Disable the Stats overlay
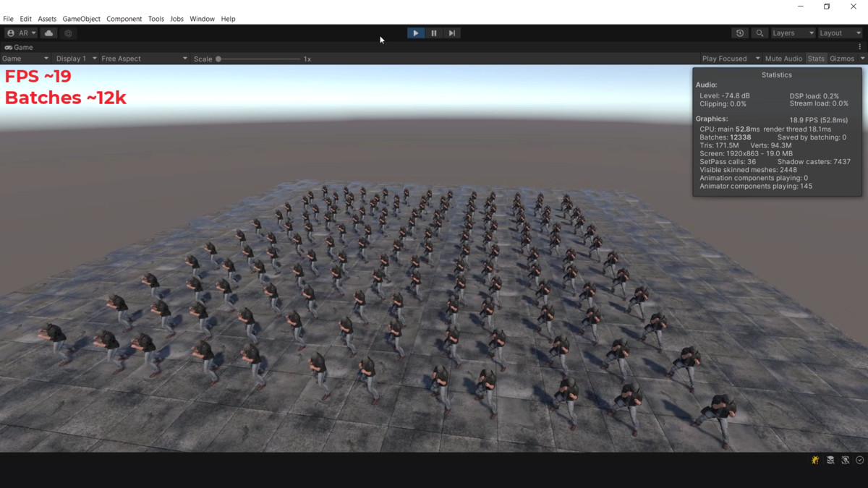This screenshot has width=868, height=488. coord(816,58)
